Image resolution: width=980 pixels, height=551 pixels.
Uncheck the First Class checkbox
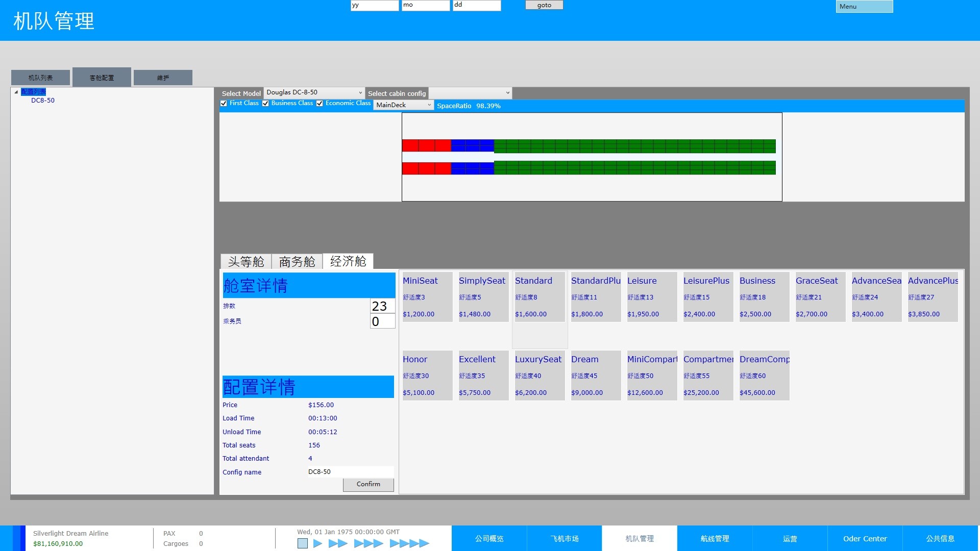(x=224, y=104)
